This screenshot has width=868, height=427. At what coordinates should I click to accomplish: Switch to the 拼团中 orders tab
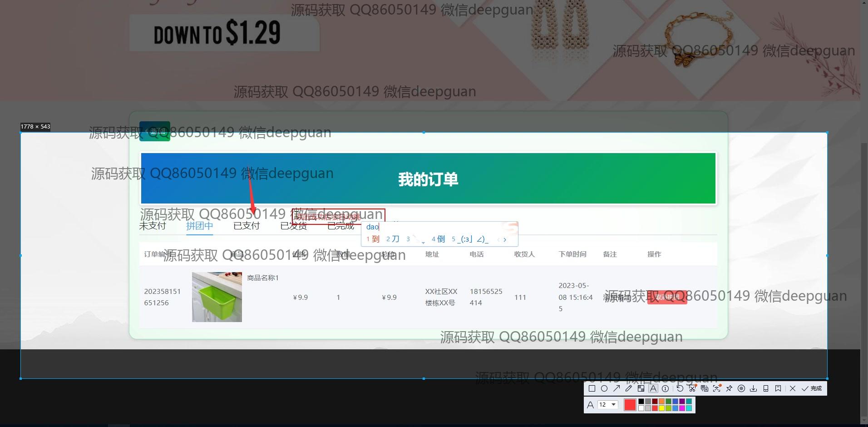tap(199, 226)
